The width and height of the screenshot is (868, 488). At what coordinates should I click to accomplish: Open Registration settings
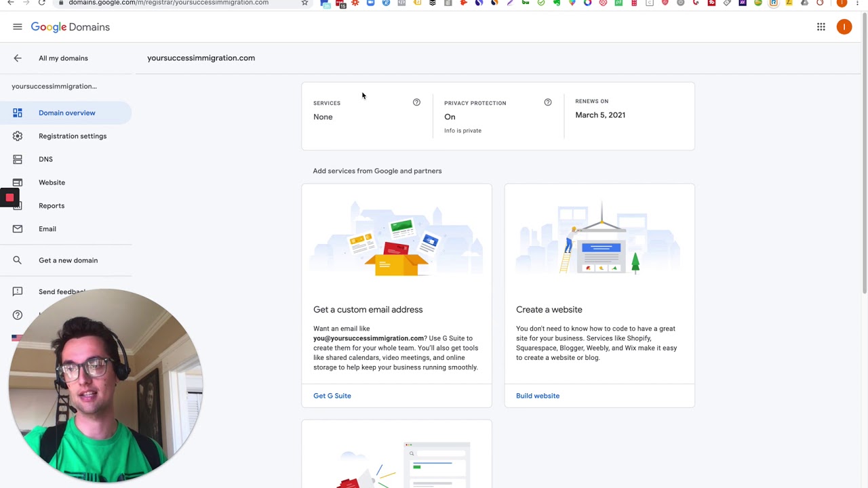click(73, 136)
